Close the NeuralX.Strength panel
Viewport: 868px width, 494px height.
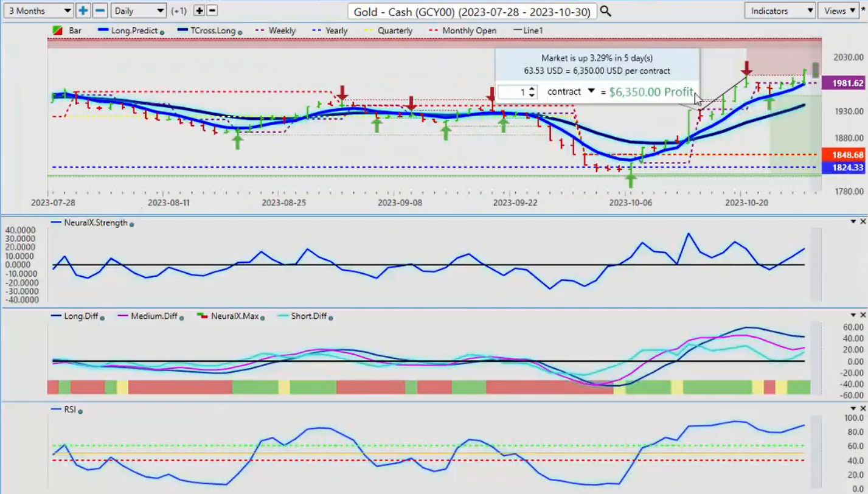point(863,221)
